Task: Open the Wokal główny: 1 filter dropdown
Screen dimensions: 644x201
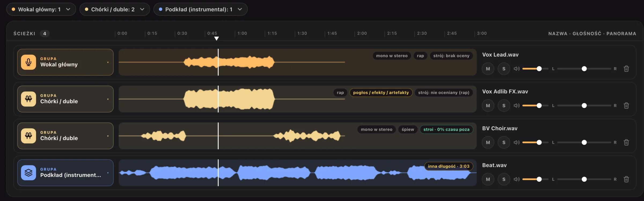Action: (x=41, y=9)
